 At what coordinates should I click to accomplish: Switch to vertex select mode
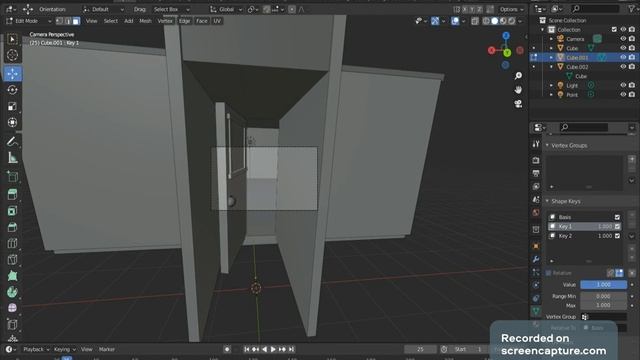(60, 21)
